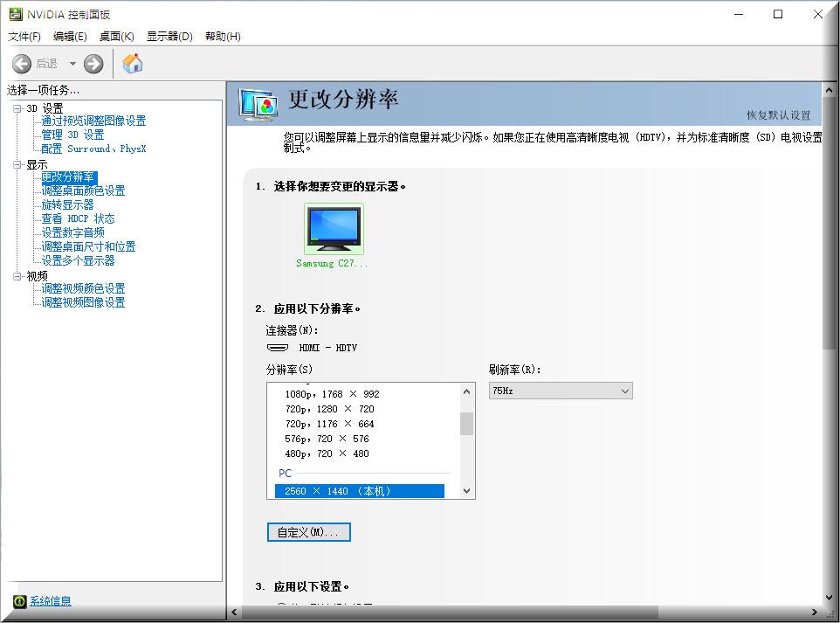Click resolution list scroll down arrow
Viewport: 840px width, 623px height.
pyautogui.click(x=466, y=490)
